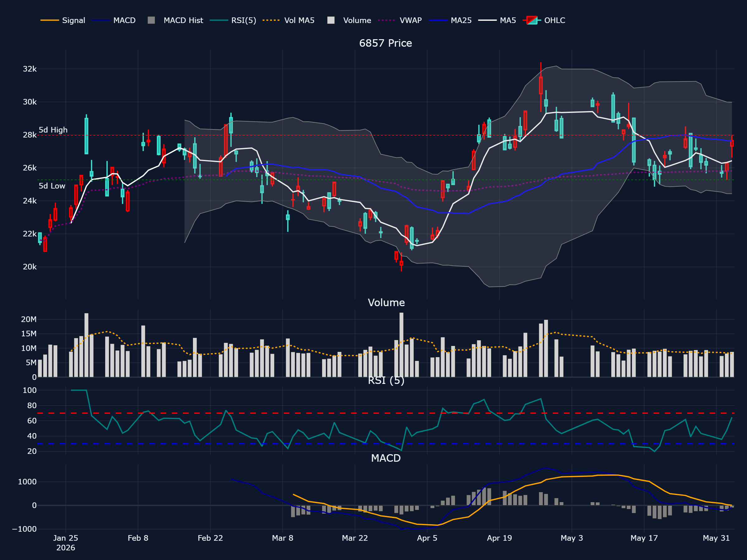Click the red dashed RSI 70 overbought line
This screenshot has width=747, height=560.
(x=386, y=413)
